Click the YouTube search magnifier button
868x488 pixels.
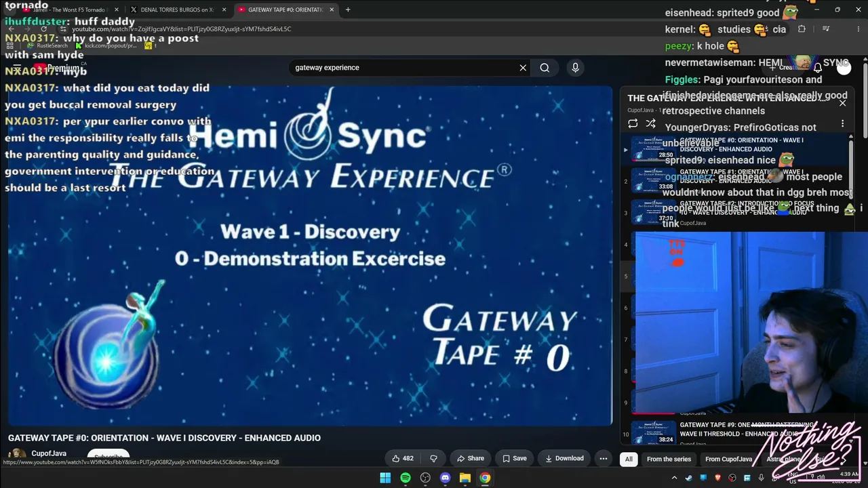click(x=545, y=68)
